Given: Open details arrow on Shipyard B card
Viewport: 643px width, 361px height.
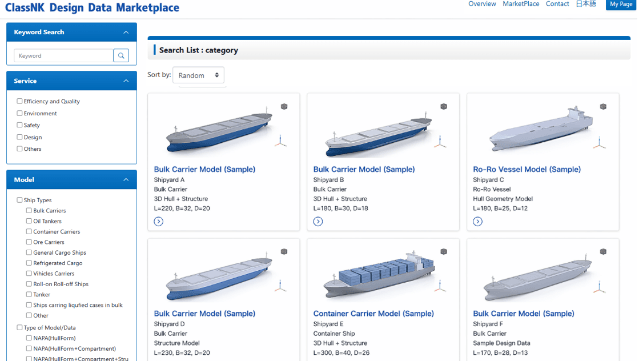Looking at the screenshot, I should (x=318, y=222).
